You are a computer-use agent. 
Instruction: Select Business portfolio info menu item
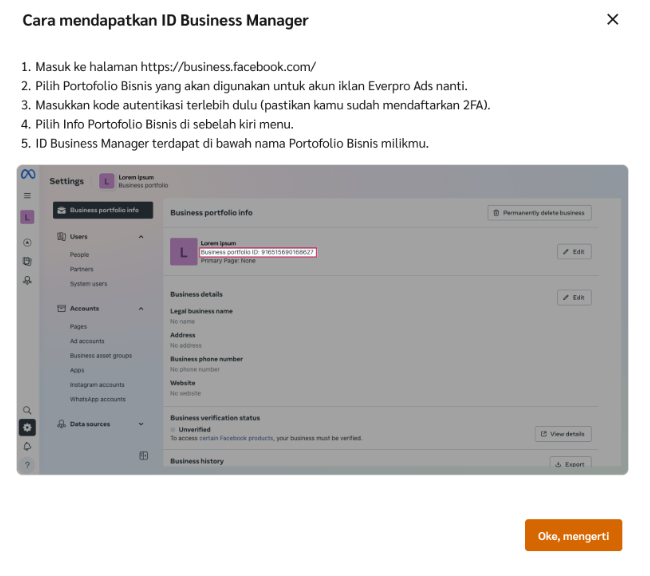pos(103,211)
